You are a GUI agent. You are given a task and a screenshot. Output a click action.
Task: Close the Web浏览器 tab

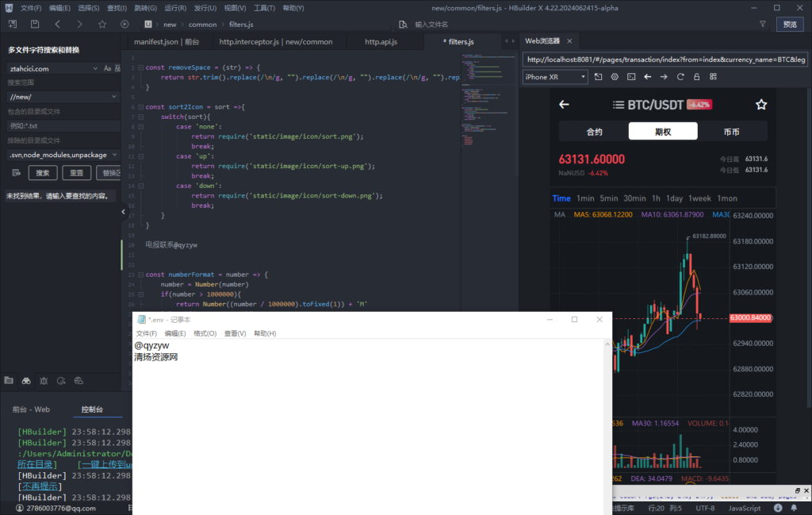click(x=569, y=41)
